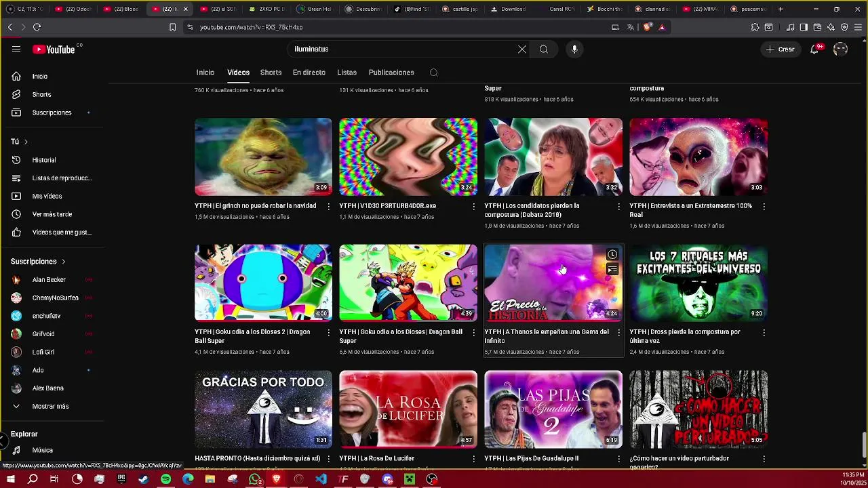The image size is (868, 488).
Task: Open options menu for Entrevista a un Extraterrestre
Action: coord(764,206)
